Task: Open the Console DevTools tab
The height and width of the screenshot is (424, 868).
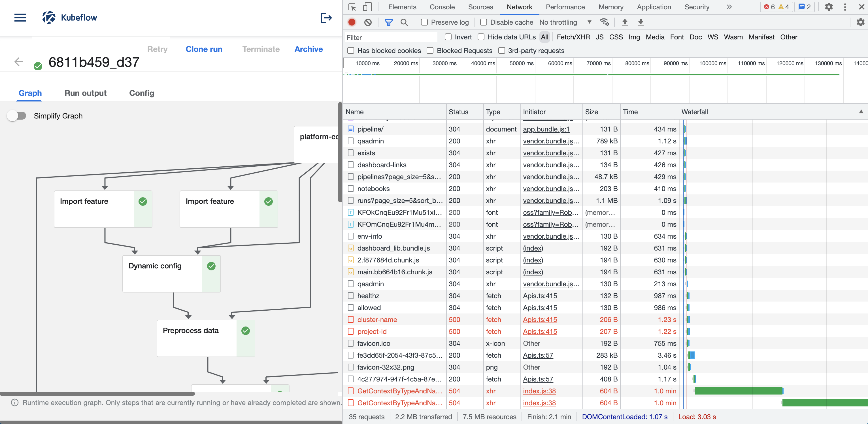Action: click(442, 7)
